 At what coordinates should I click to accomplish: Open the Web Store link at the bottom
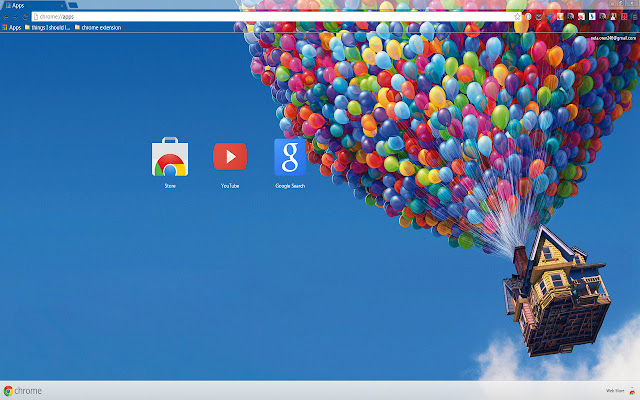[620, 391]
